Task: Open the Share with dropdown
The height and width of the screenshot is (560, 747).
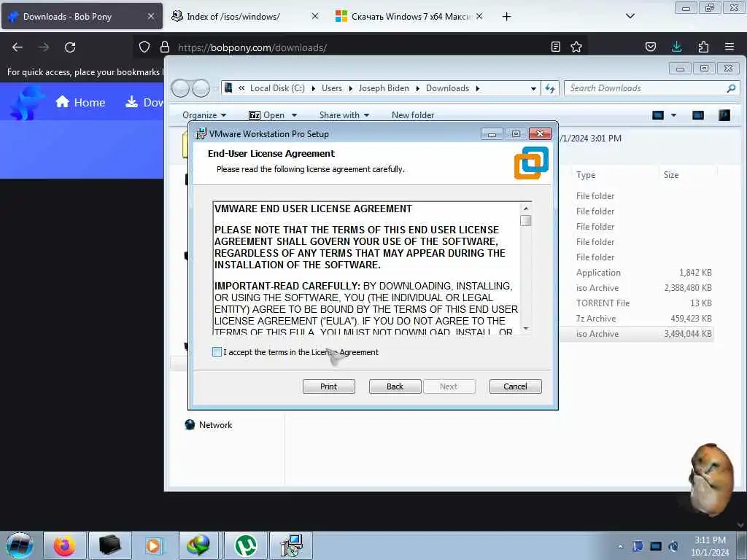Action: click(344, 115)
